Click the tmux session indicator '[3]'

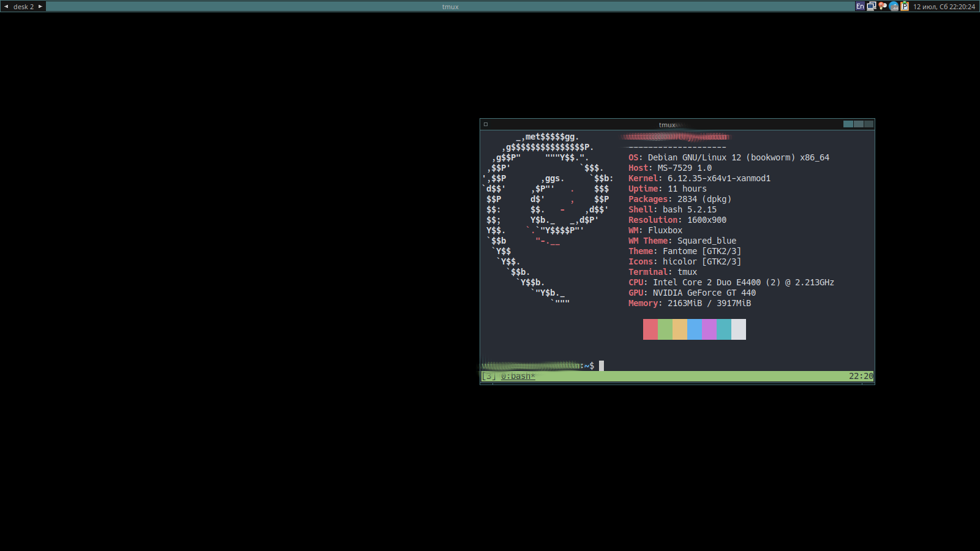pyautogui.click(x=489, y=376)
